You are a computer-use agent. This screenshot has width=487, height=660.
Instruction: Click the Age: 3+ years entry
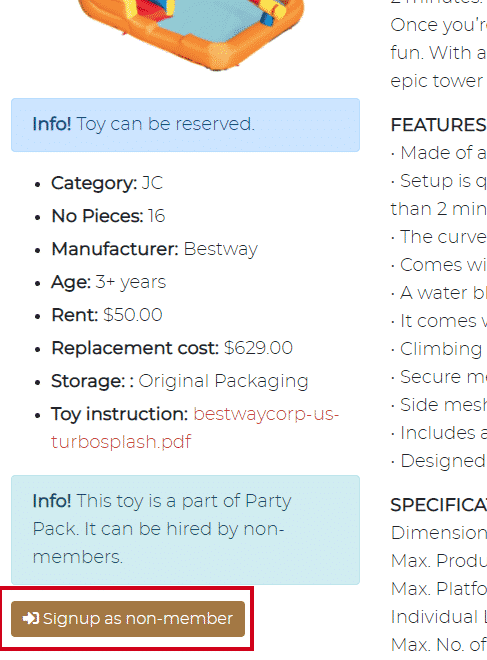(109, 282)
